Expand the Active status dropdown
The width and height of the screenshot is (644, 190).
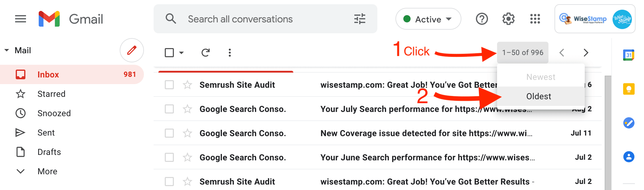428,19
